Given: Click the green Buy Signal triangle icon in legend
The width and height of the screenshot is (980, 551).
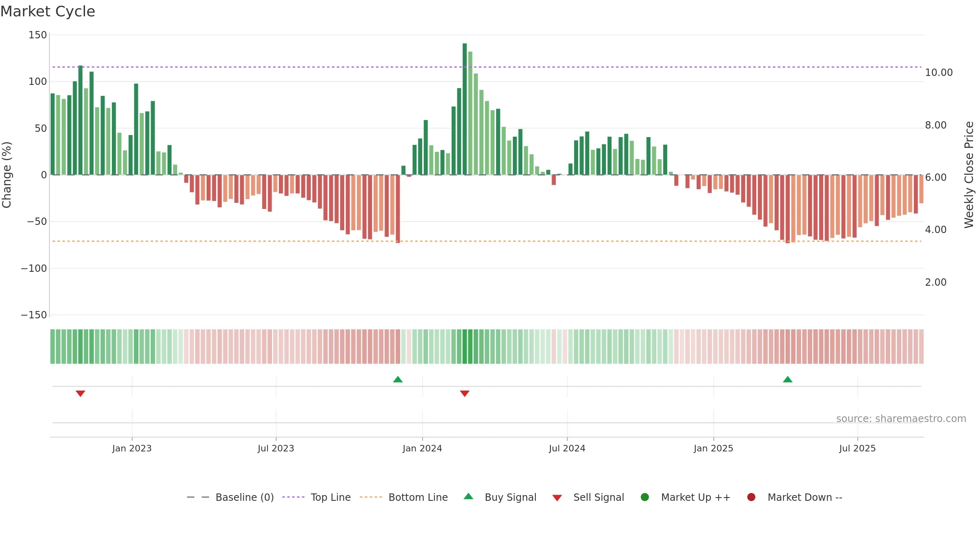Looking at the screenshot, I should 469,496.
